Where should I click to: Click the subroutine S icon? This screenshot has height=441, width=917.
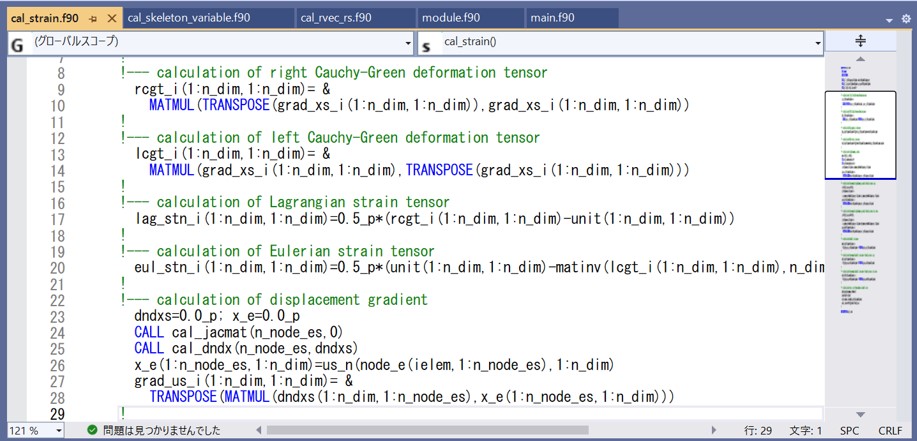click(426, 46)
